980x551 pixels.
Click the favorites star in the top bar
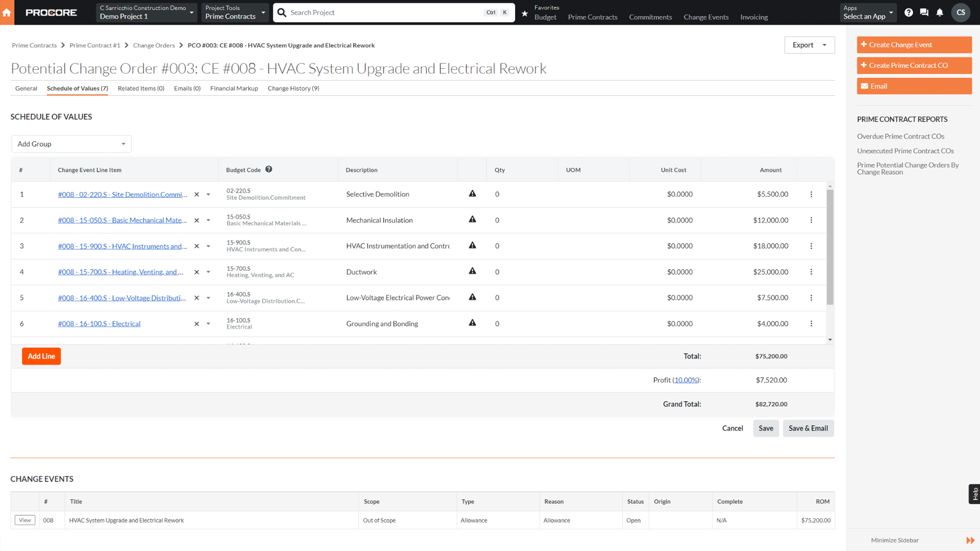[525, 13]
